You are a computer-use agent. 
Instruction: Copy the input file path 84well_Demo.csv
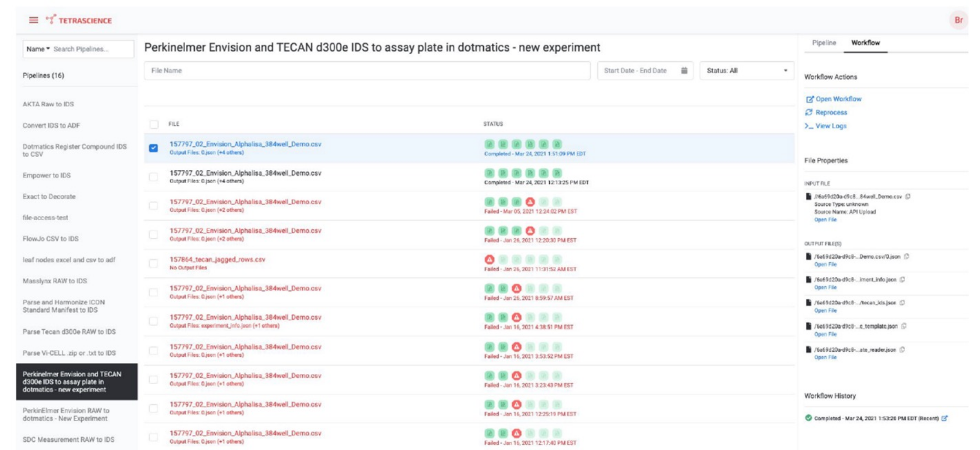click(x=908, y=196)
